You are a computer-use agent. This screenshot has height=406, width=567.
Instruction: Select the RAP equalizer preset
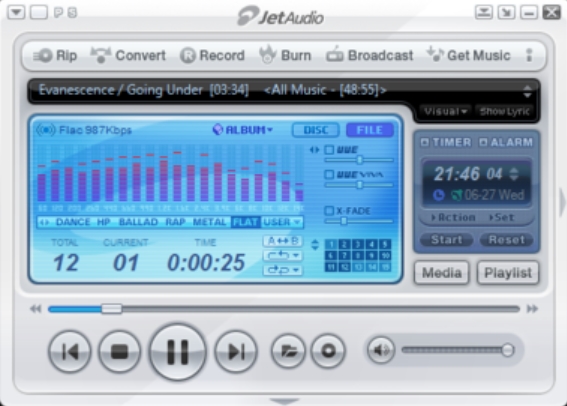click(175, 222)
